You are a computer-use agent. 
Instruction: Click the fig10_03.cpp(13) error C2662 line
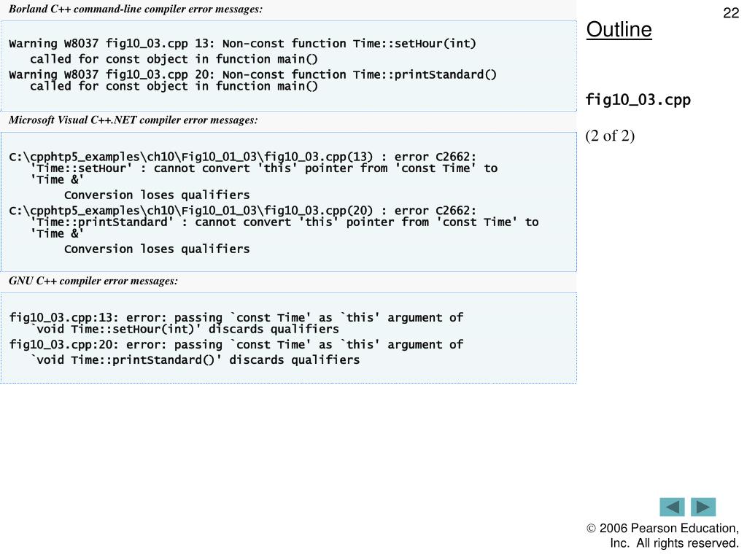tap(242, 157)
